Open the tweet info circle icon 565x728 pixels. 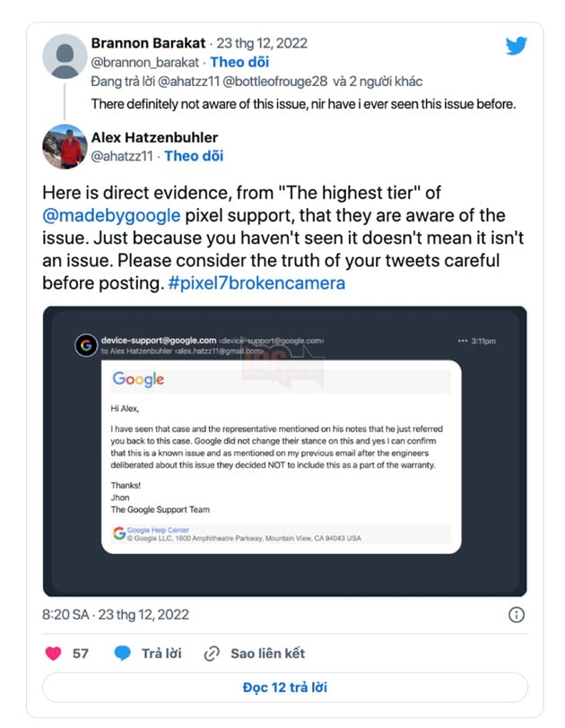pos(517,615)
